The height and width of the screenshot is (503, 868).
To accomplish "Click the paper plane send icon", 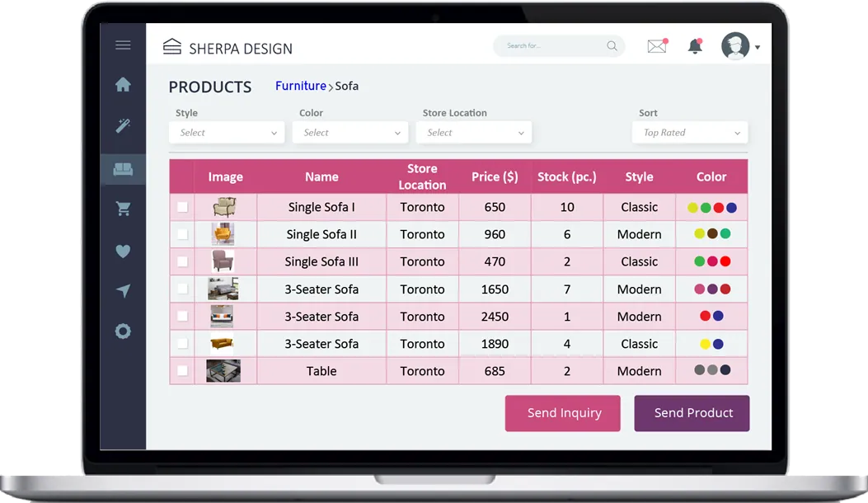I will pos(123,291).
